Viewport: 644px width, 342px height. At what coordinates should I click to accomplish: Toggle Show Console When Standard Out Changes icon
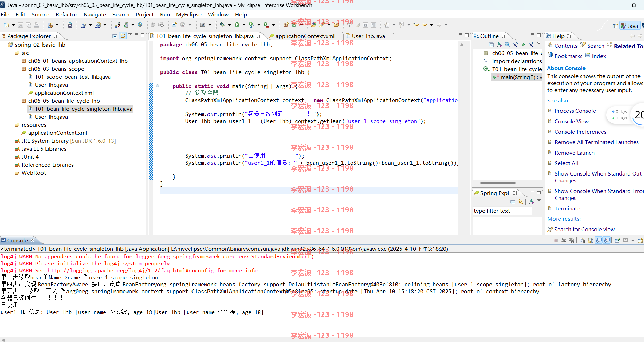coord(599,240)
